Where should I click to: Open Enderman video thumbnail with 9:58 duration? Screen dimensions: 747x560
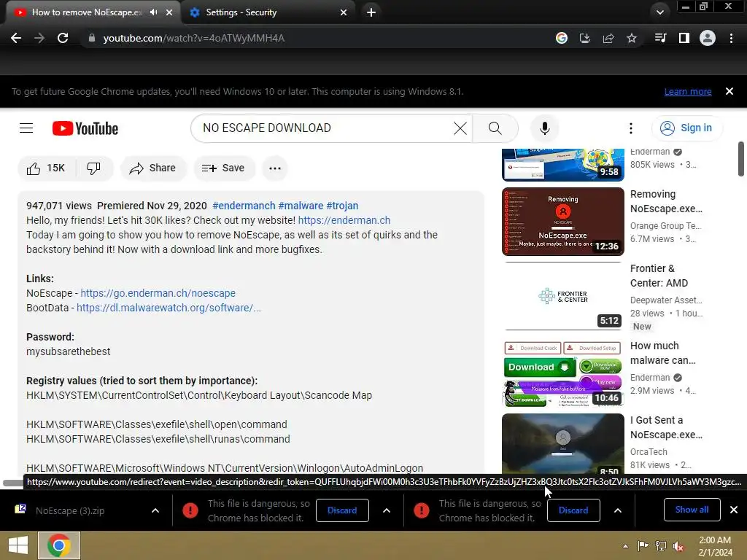point(563,165)
